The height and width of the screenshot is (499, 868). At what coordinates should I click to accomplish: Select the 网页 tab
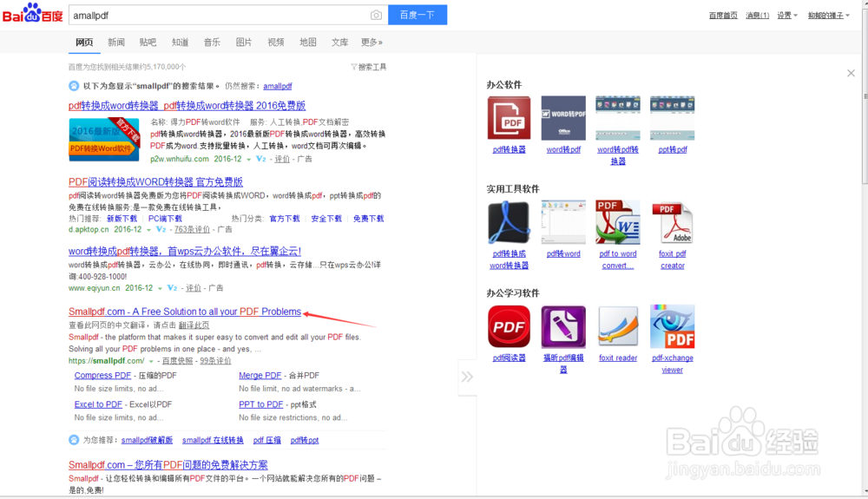point(84,42)
